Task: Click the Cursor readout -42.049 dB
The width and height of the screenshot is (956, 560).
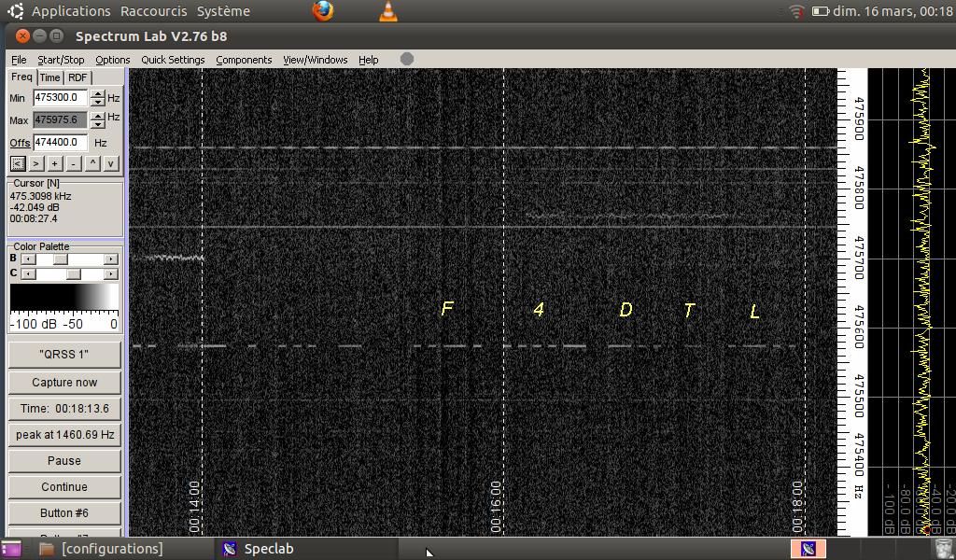Action: [35, 207]
